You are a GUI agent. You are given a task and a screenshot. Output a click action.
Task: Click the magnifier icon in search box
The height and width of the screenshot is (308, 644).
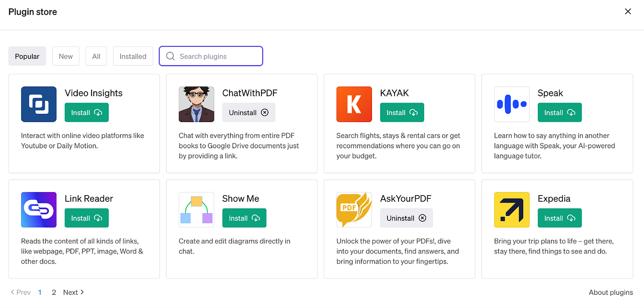tap(170, 56)
